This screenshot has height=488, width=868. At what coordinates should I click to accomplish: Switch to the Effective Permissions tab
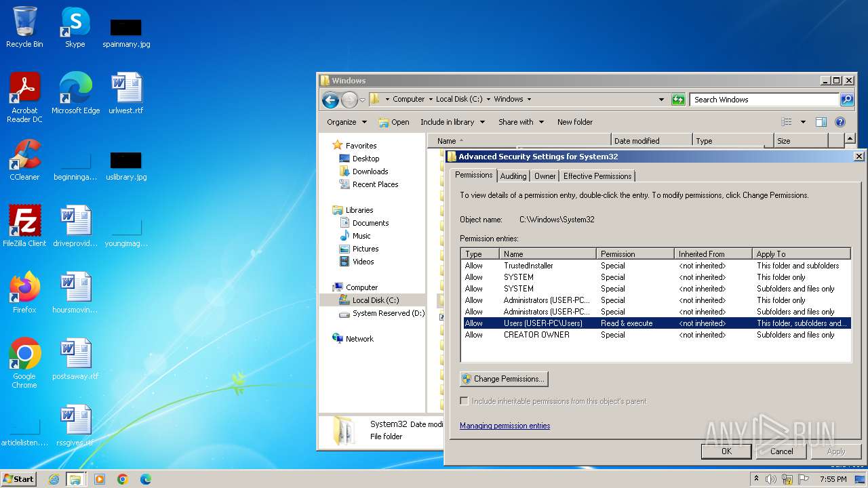point(597,176)
